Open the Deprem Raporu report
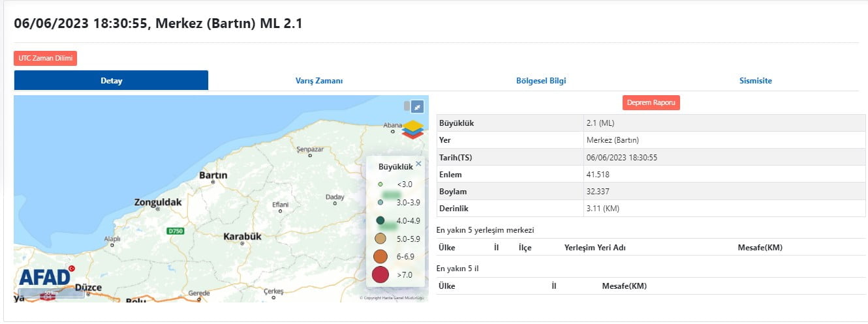868x324 pixels. click(x=651, y=102)
